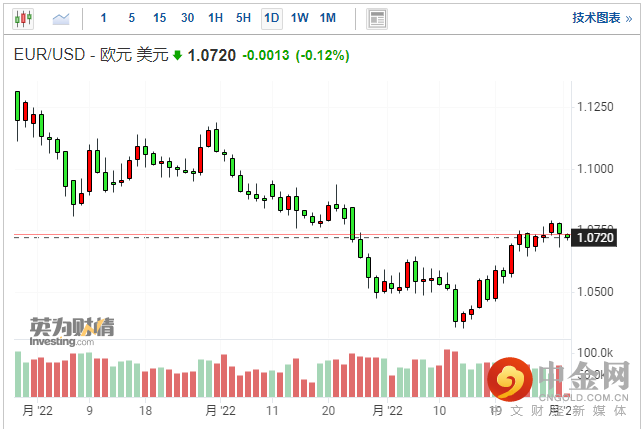This screenshot has height=429, width=644.
Task: Choose the 5H timeframe
Action: 243,18
